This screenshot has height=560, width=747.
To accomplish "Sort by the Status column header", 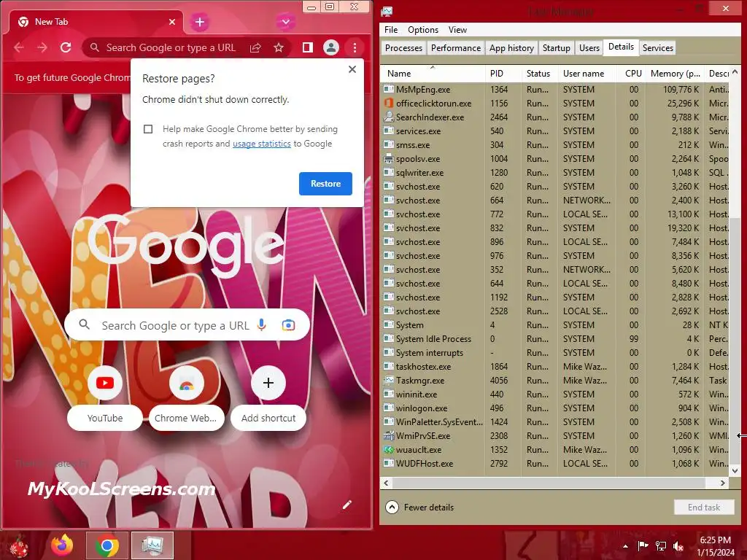I will 539,74.
